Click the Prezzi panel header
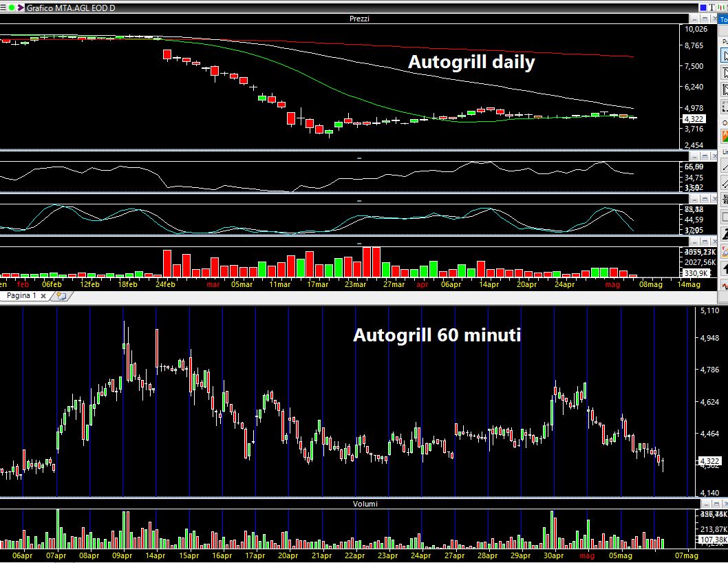The height and width of the screenshot is (563, 728). coord(359,19)
